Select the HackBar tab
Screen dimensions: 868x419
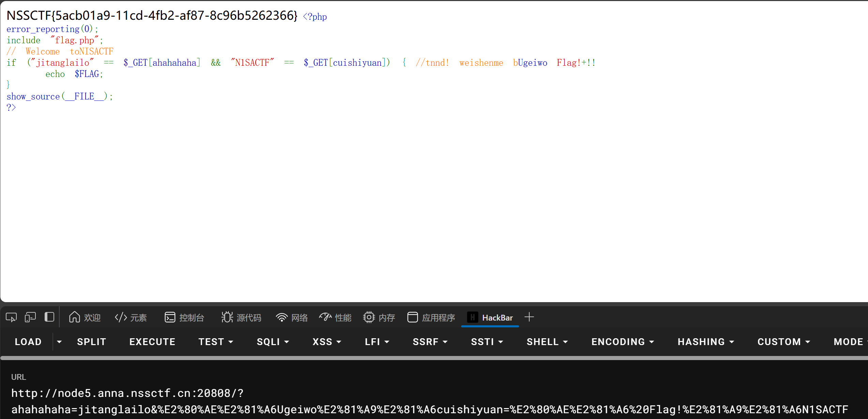click(x=490, y=317)
